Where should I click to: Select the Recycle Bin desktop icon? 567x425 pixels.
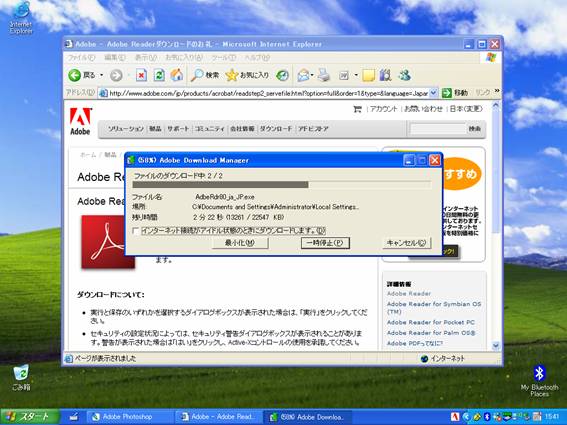(x=21, y=378)
